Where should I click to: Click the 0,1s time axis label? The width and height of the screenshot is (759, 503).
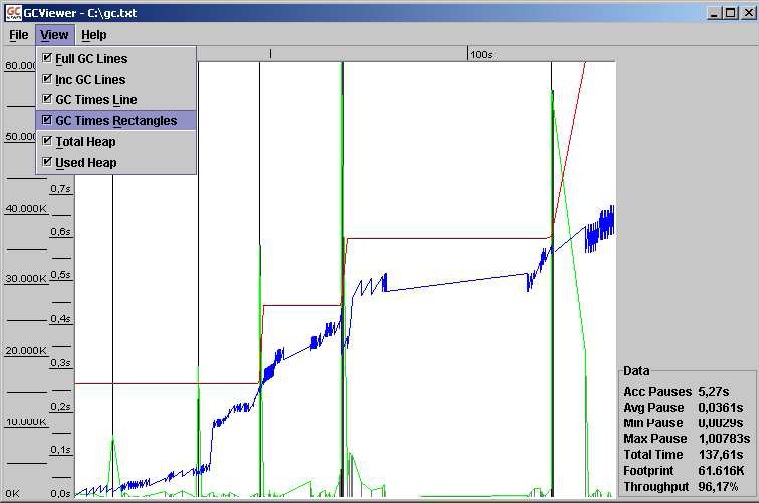click(x=61, y=450)
